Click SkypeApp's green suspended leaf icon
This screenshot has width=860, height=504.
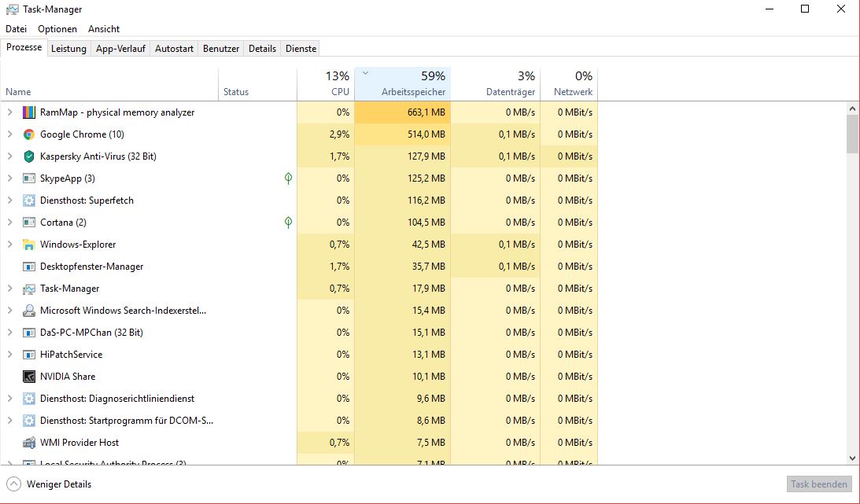(288, 178)
